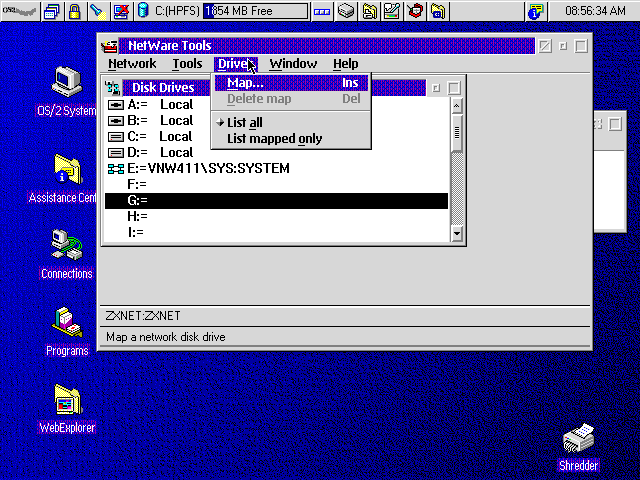Viewport: 640px width, 480px height.
Task: Click the shutdown icon with red X
Action: coord(121,11)
